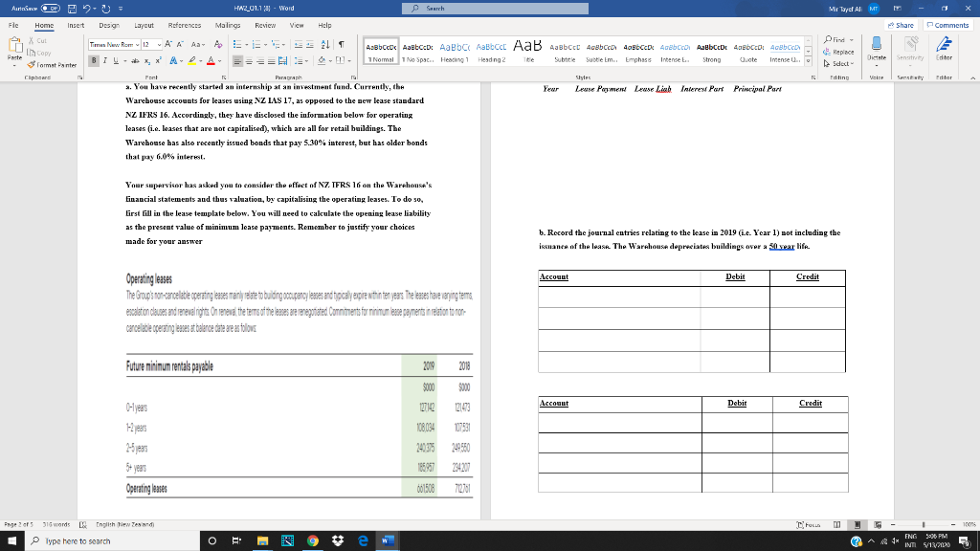Viewport: 980px width, 551px height.
Task: Click the Undo arrow icon
Action: [x=87, y=8]
